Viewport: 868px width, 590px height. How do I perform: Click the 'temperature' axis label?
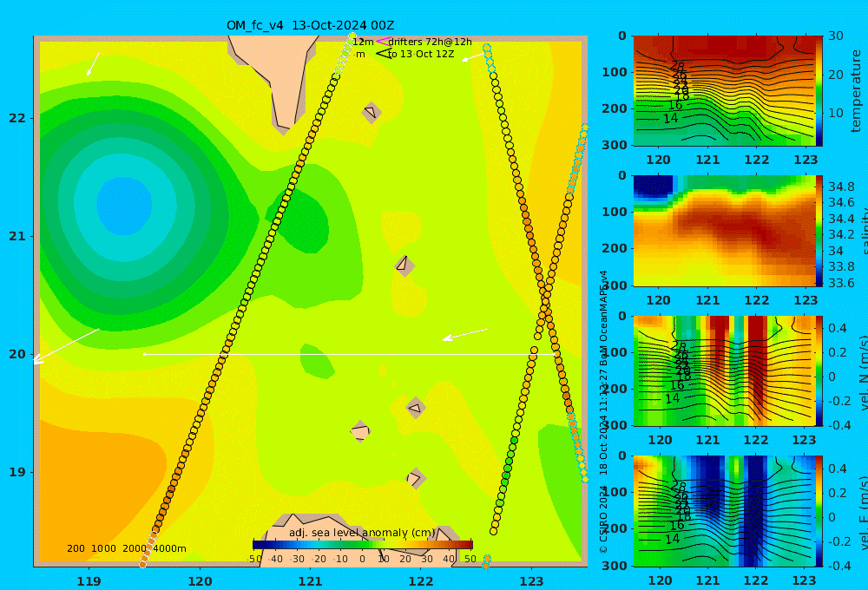[857, 91]
